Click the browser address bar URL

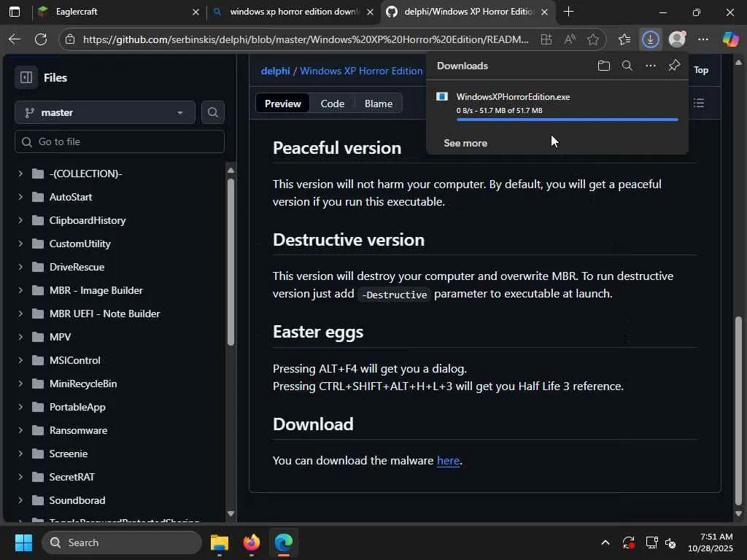coord(306,39)
